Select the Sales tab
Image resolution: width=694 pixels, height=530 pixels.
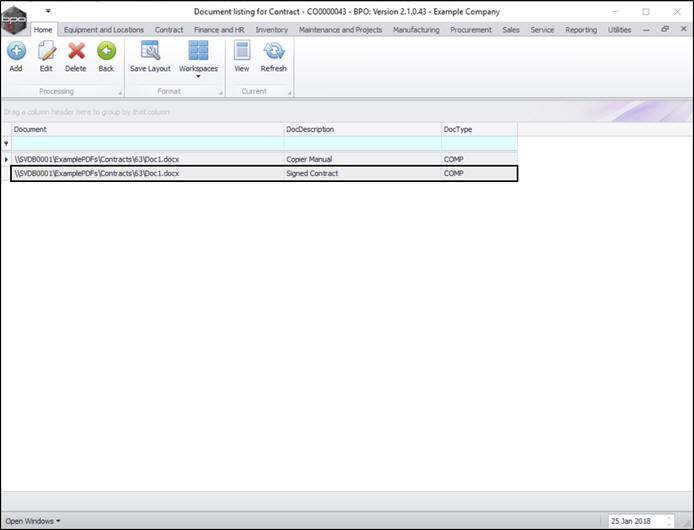pos(511,30)
